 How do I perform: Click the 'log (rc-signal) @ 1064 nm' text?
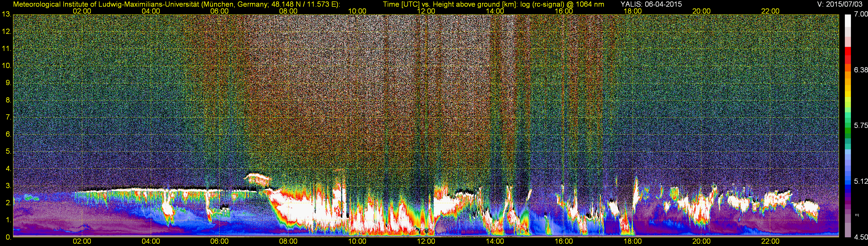(562, 4)
